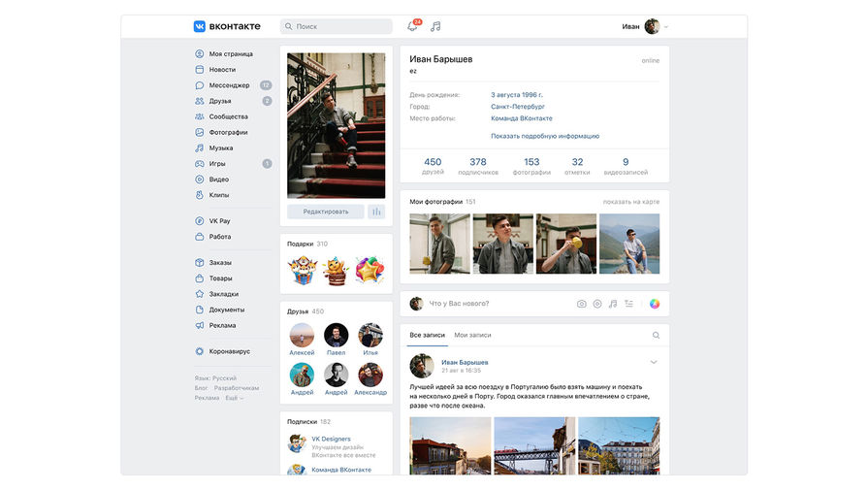Click the VKontakte logo

click(227, 26)
